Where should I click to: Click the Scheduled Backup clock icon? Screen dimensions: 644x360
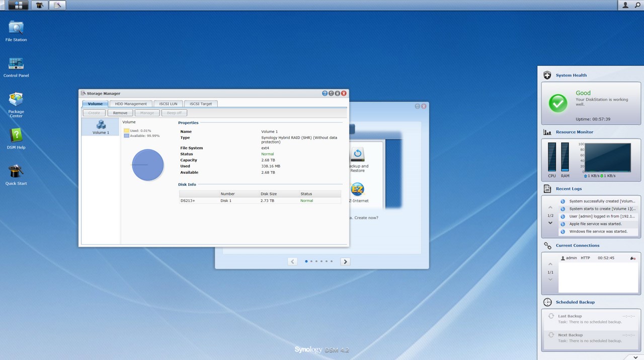(547, 302)
